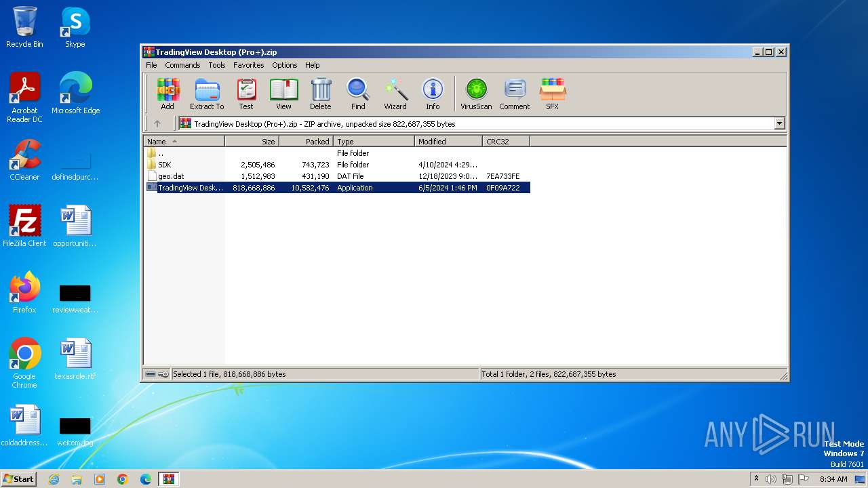Sort the file list by the Type column

(374, 142)
